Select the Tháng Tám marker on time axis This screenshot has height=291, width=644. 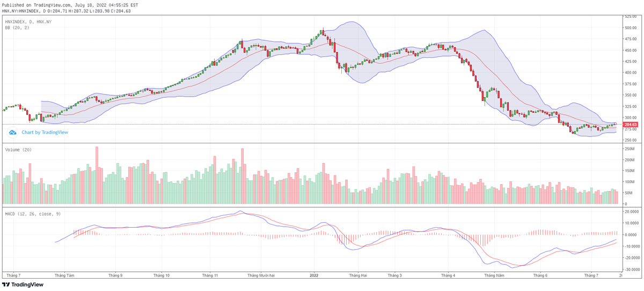[64, 275]
